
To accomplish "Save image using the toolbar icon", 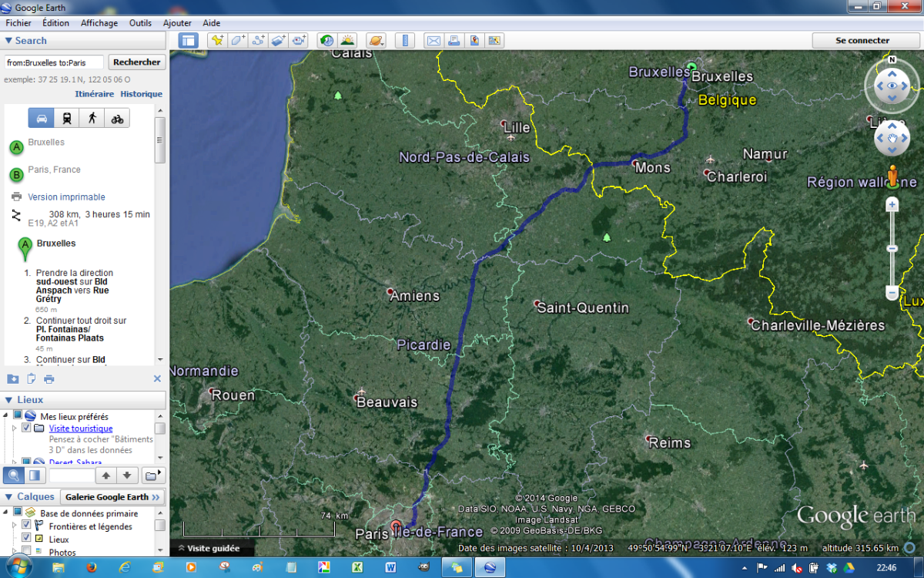I will click(x=474, y=41).
